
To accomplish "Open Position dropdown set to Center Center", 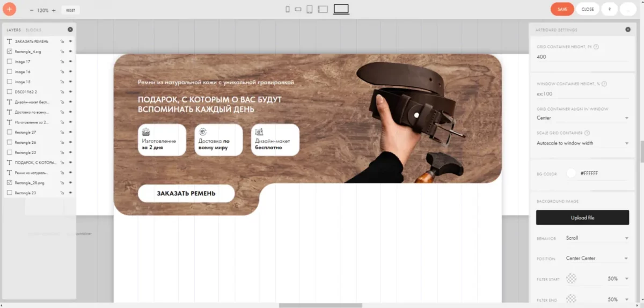I will (x=597, y=258).
